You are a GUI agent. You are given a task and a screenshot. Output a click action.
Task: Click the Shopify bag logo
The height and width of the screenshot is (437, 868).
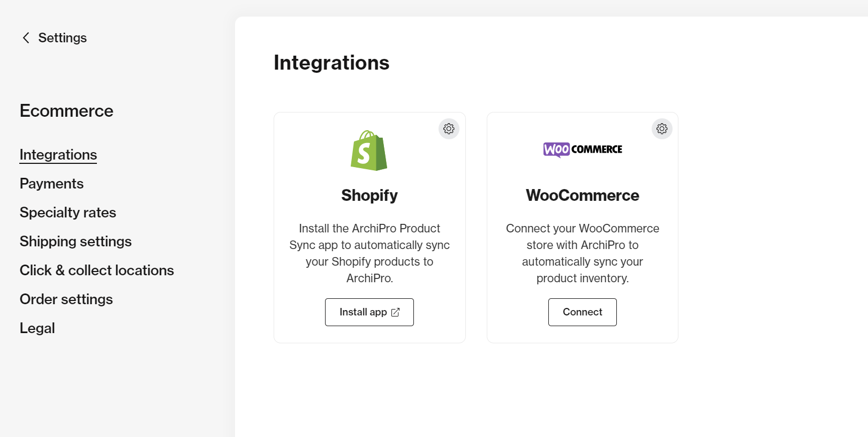pos(369,150)
